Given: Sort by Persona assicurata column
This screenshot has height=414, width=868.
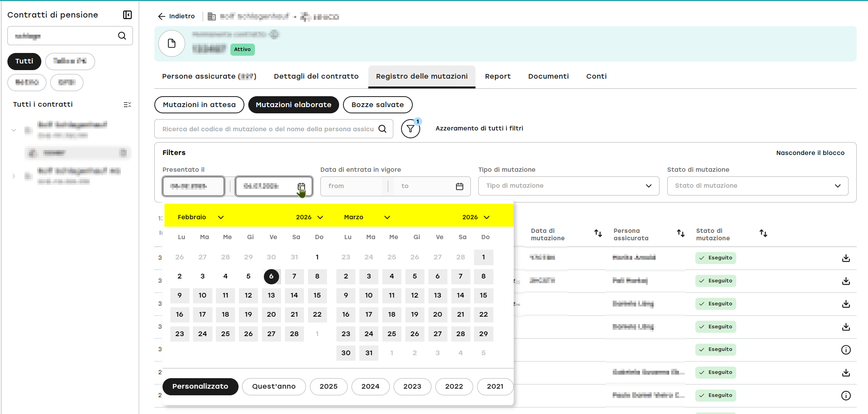Looking at the screenshot, I should (681, 233).
